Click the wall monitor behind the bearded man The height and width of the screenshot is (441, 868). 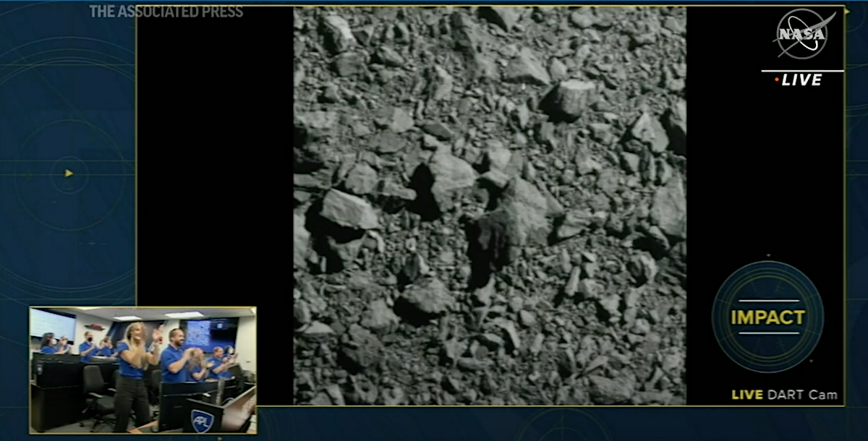(207, 333)
